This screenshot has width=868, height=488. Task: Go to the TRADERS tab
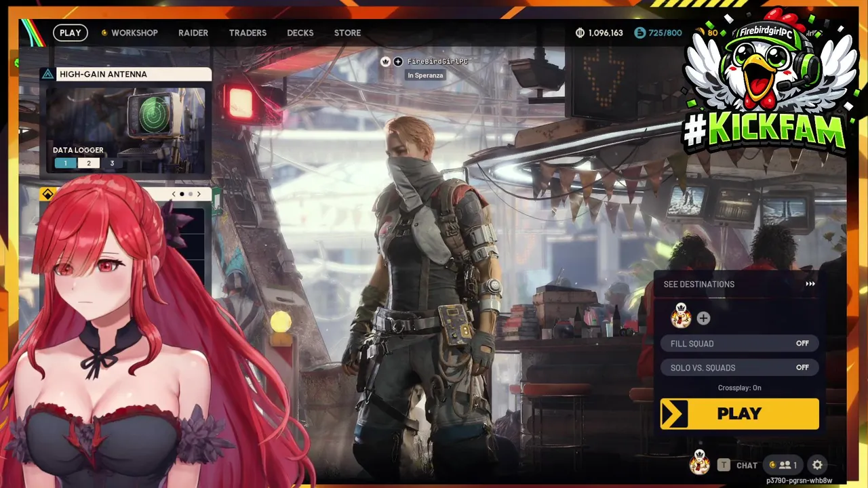248,33
